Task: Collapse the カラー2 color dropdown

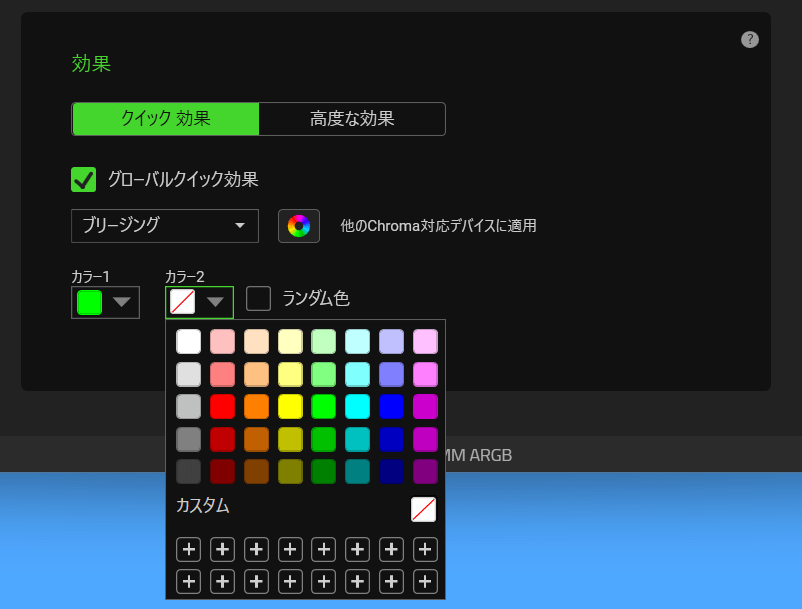Action: point(199,302)
